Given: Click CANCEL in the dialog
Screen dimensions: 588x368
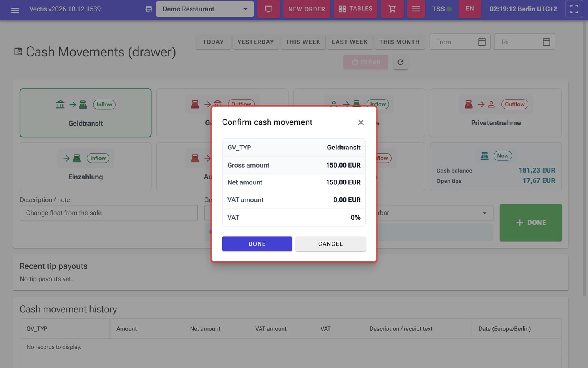Looking at the screenshot, I should (330, 244).
